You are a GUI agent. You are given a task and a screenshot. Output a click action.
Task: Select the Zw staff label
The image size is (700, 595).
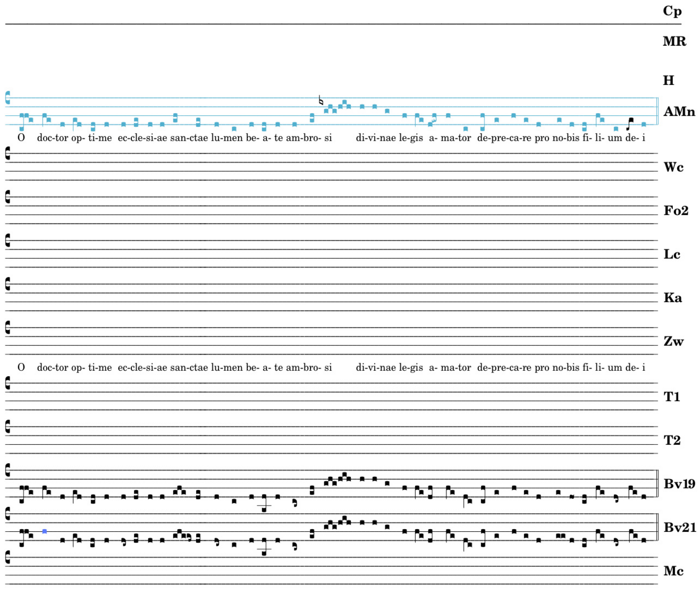(x=673, y=342)
